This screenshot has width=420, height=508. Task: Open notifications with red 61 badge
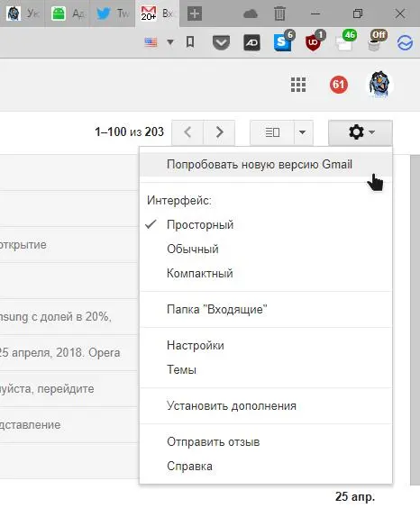[339, 85]
